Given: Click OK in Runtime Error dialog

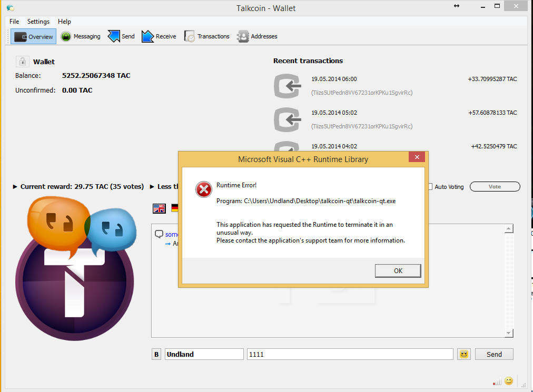Looking at the screenshot, I should pyautogui.click(x=398, y=271).
